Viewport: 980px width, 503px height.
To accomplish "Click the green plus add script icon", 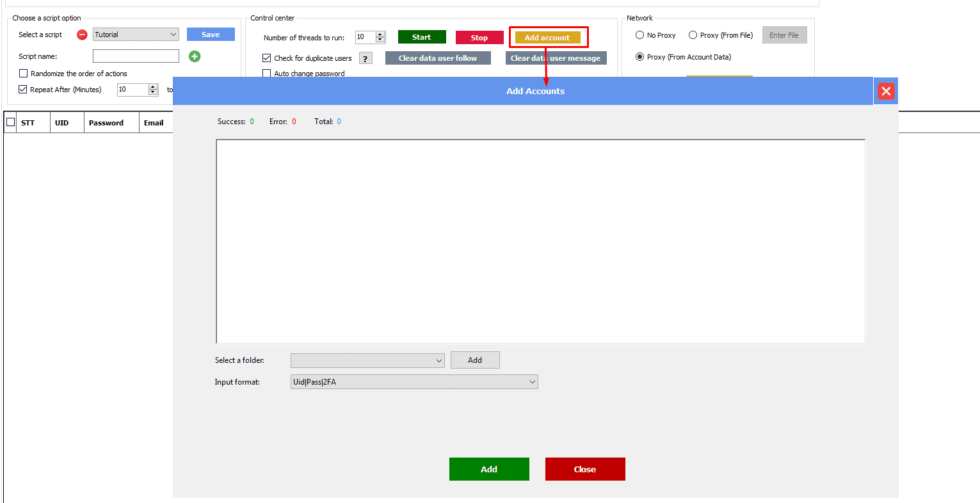I will point(195,56).
